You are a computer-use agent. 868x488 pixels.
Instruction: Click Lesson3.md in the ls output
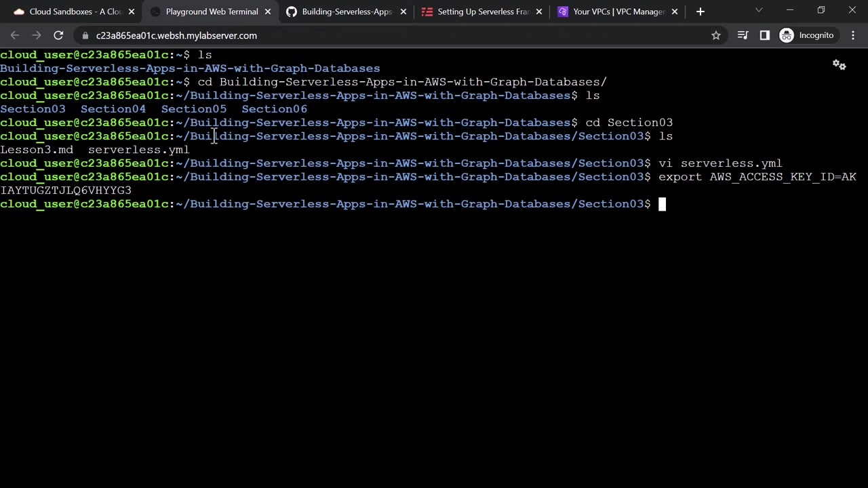pos(37,150)
